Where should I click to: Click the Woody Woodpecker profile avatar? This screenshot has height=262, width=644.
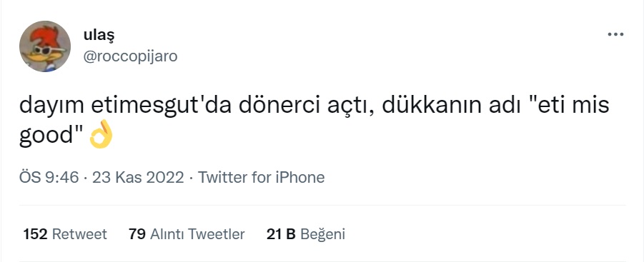point(45,46)
